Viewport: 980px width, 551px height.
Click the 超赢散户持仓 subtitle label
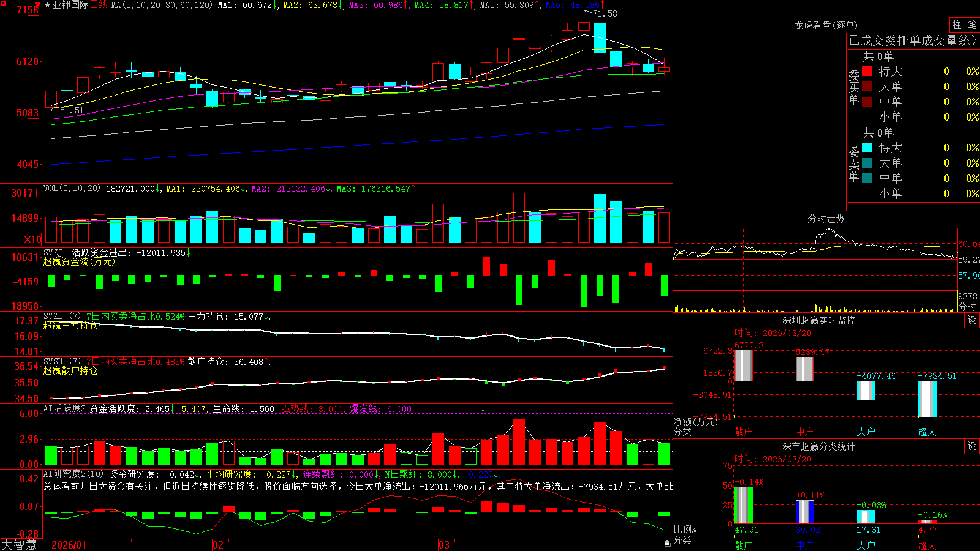point(70,370)
